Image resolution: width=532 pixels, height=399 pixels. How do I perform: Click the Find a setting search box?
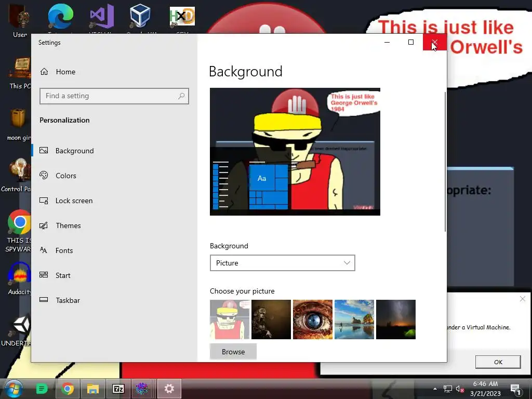tap(114, 96)
